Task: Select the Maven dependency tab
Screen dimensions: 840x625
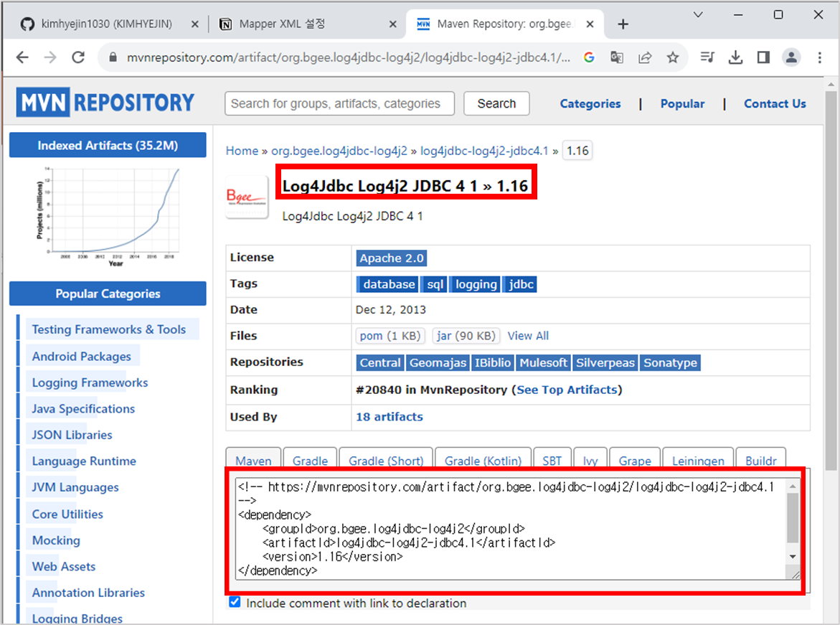Action: click(x=253, y=459)
